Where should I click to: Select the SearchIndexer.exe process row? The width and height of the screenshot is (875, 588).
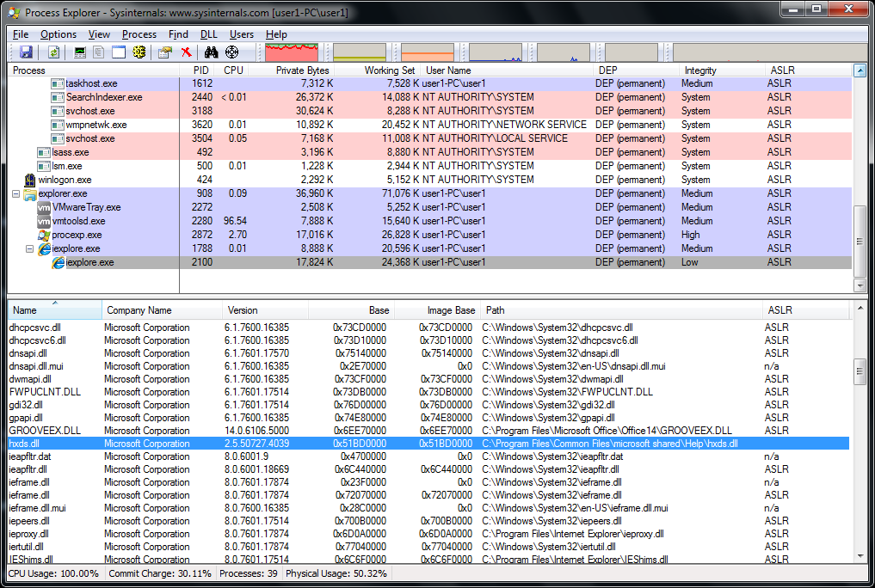click(429, 97)
